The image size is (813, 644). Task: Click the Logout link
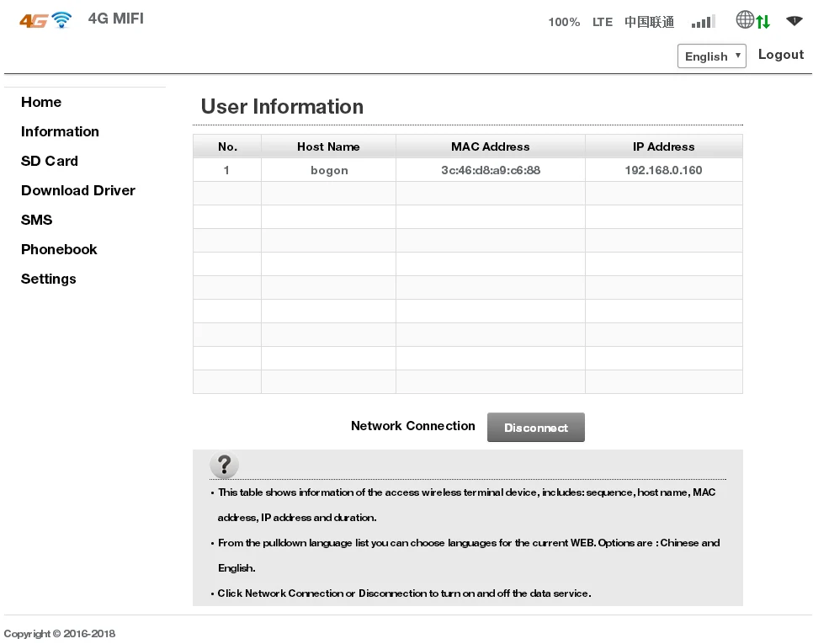tap(781, 55)
